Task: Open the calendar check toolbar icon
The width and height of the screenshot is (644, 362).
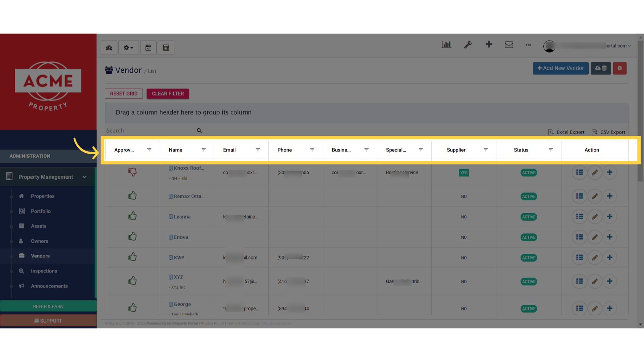Action: (x=148, y=48)
